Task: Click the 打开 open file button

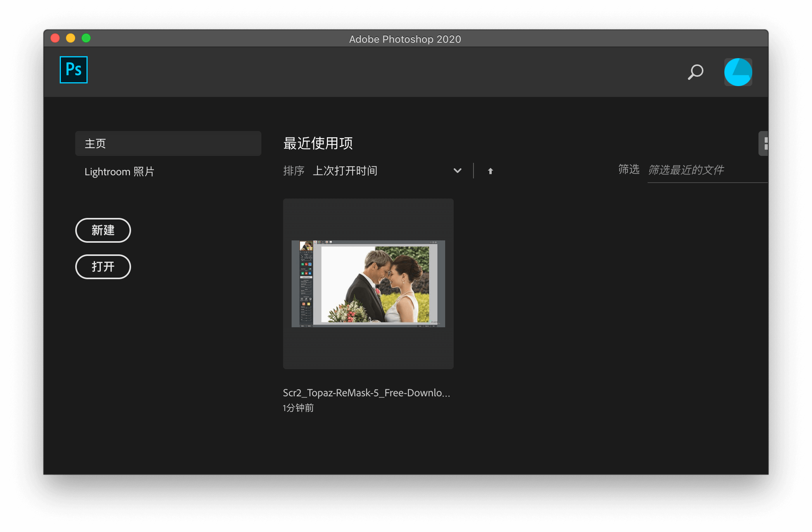Action: pos(103,267)
